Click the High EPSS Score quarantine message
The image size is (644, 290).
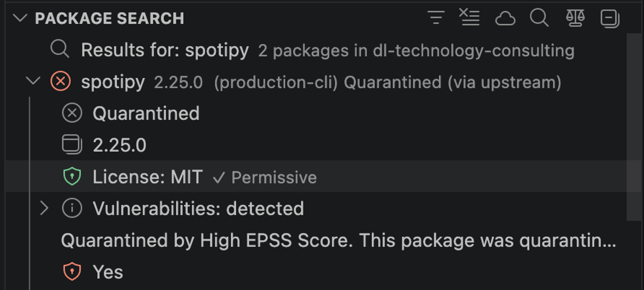click(275, 241)
